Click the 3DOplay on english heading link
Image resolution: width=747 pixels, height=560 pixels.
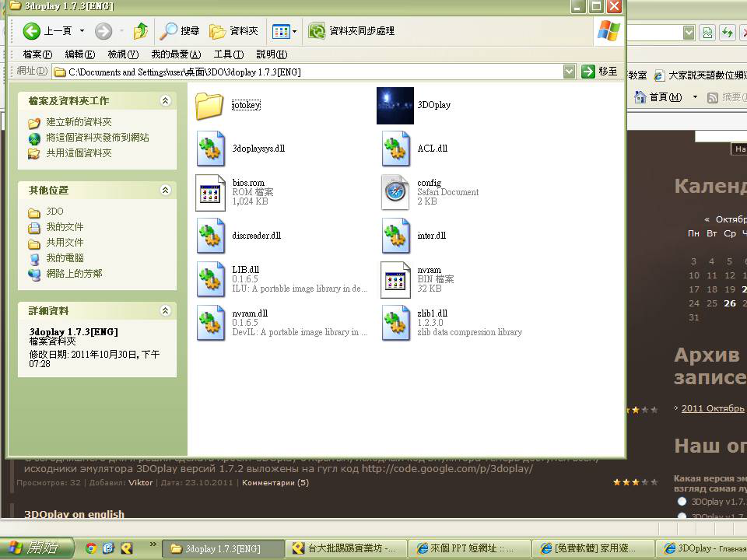(x=75, y=514)
